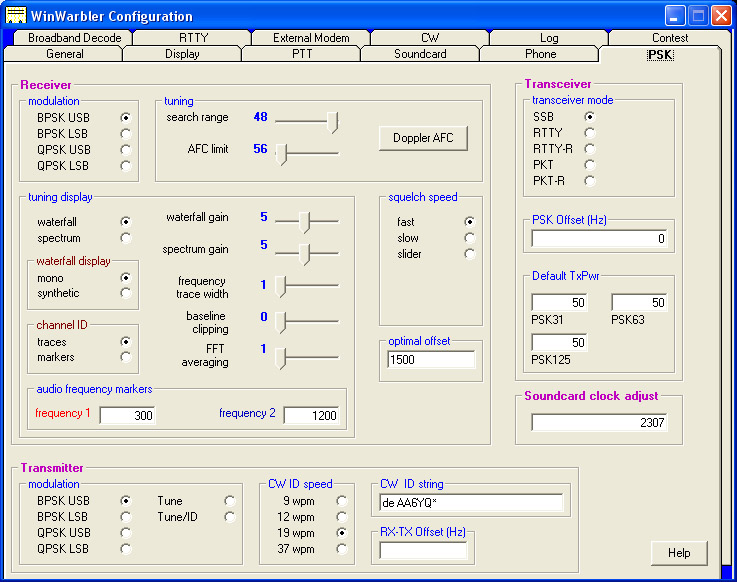Switch to the CW tab
Viewport: 737px width, 582px height.
(x=430, y=38)
